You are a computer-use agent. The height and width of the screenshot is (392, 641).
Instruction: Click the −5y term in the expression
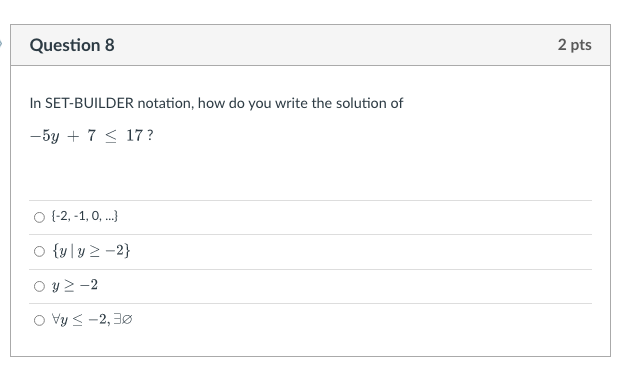pyautogui.click(x=45, y=136)
